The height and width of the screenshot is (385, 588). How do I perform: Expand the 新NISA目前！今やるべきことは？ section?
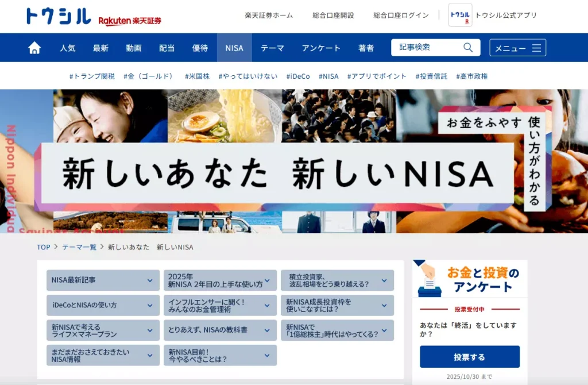coord(219,355)
